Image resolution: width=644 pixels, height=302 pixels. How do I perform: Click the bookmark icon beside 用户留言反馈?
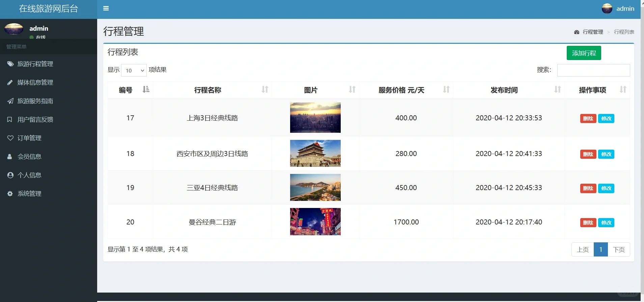(x=10, y=119)
